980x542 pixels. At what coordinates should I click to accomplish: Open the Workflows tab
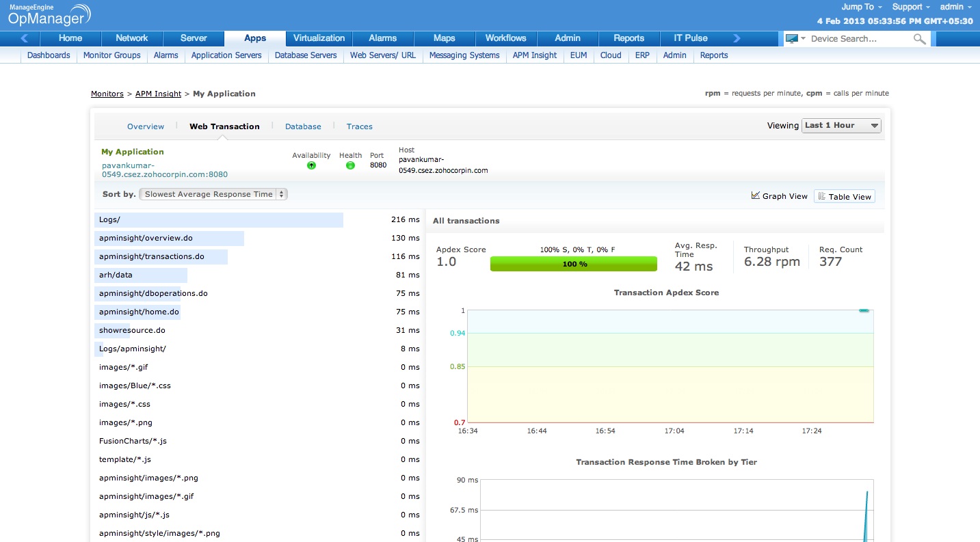(x=506, y=38)
